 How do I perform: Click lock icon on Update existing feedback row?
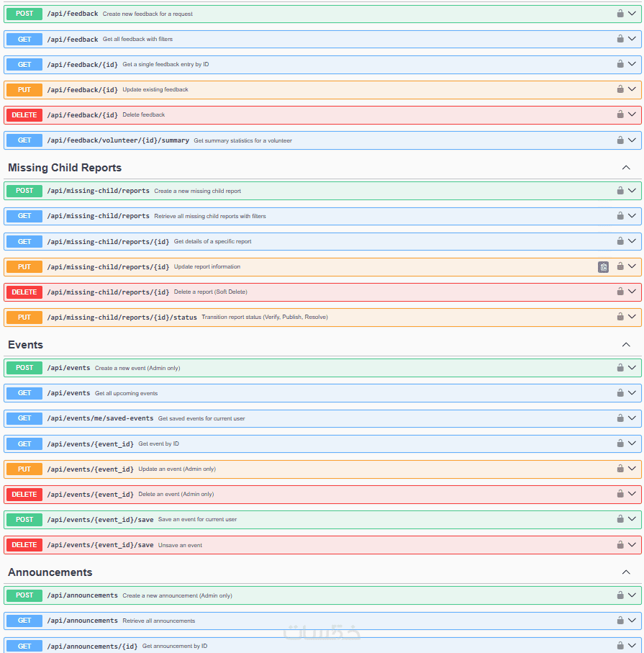(620, 89)
